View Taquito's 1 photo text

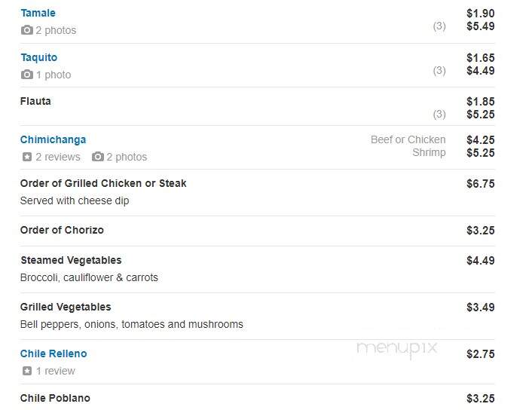pyautogui.click(x=54, y=75)
